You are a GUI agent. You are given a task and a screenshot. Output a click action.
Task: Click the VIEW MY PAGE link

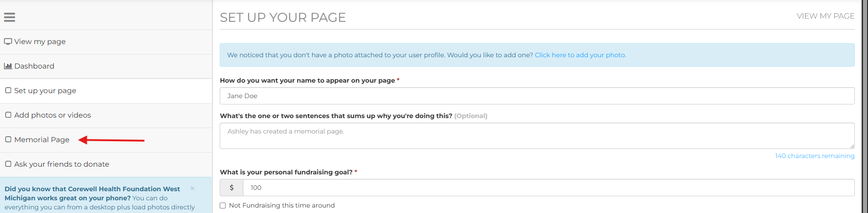[x=825, y=16]
